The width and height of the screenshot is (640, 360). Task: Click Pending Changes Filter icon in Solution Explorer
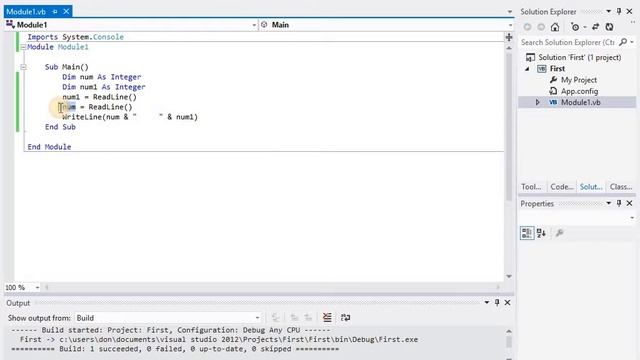click(575, 27)
